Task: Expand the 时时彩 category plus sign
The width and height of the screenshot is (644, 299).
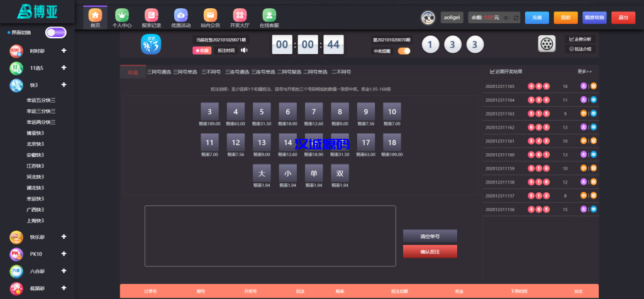Action: pyautogui.click(x=64, y=51)
